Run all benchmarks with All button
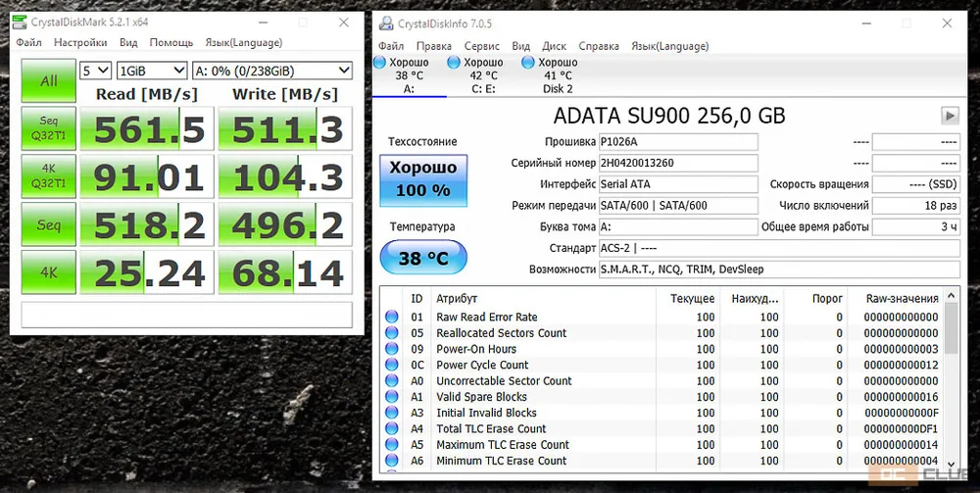This screenshot has width=980, height=493. (x=48, y=81)
